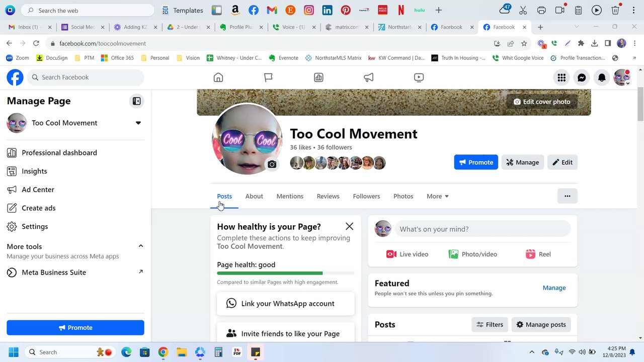Click the Photo/video option
The width and height of the screenshot is (644, 362).
click(x=472, y=254)
